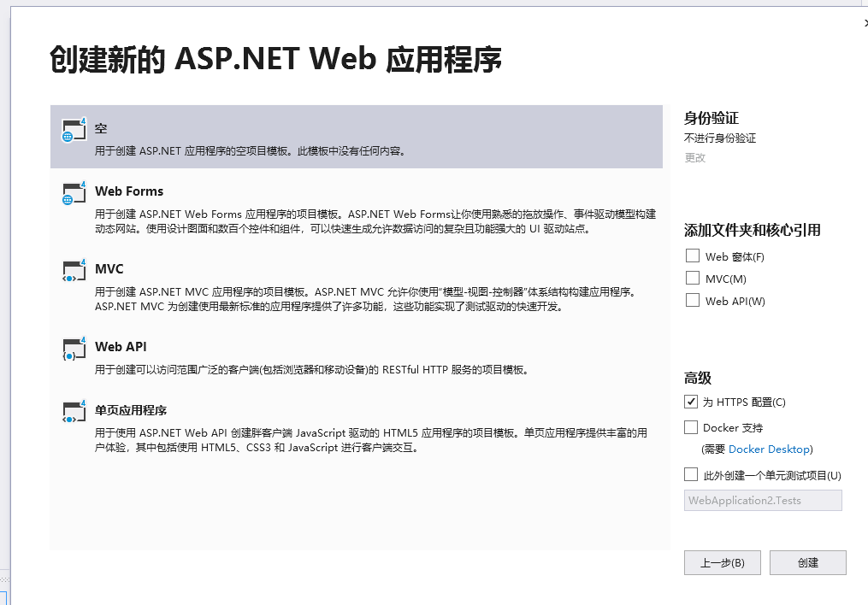Select the Web API template title
This screenshot has height=605, width=868.
[121, 347]
